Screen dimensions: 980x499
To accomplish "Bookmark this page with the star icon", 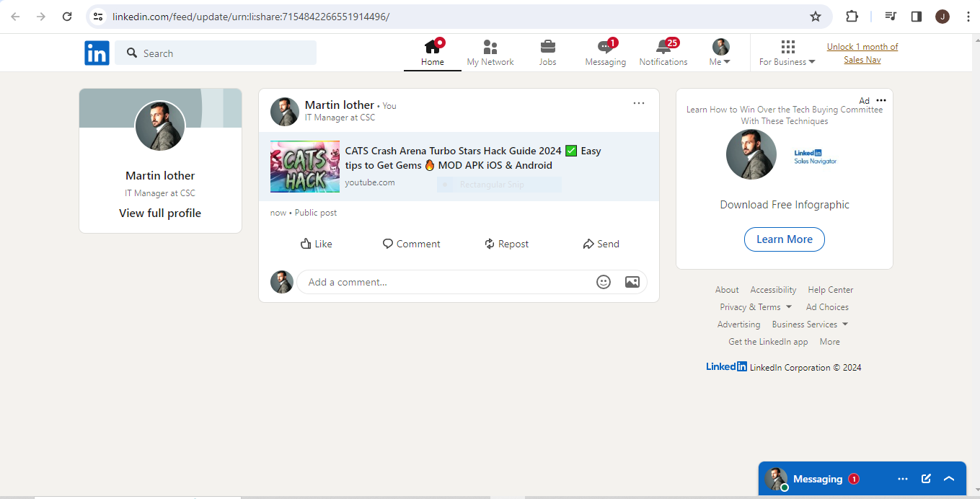I will pyautogui.click(x=816, y=16).
